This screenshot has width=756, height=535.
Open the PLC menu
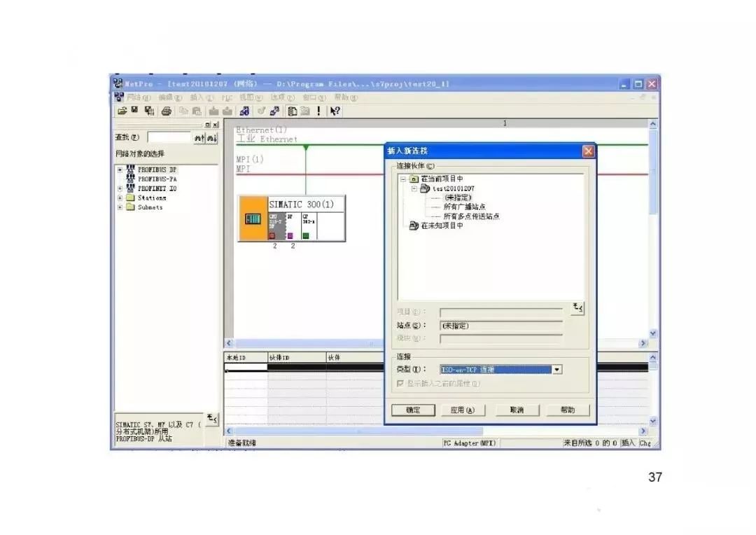[x=227, y=98]
